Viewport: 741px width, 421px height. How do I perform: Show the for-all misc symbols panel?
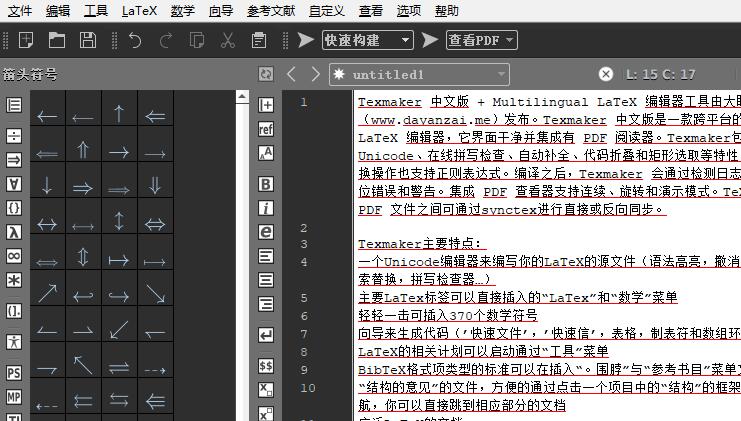(14, 184)
